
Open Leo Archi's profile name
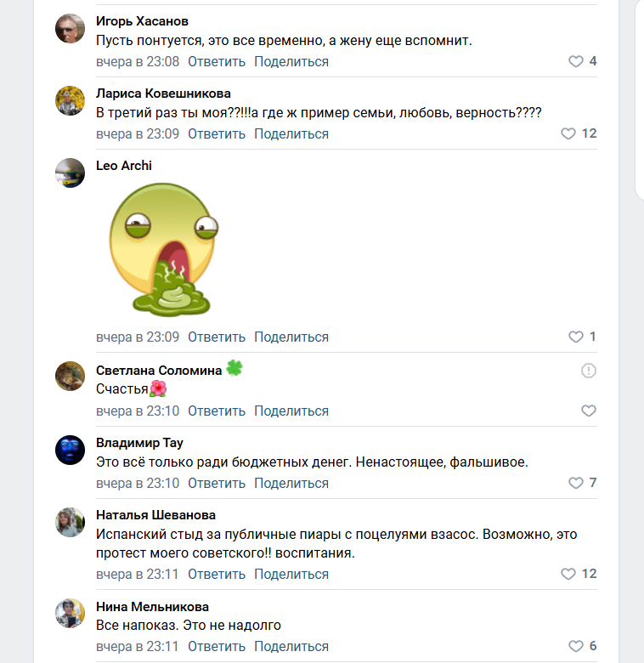tap(124, 165)
